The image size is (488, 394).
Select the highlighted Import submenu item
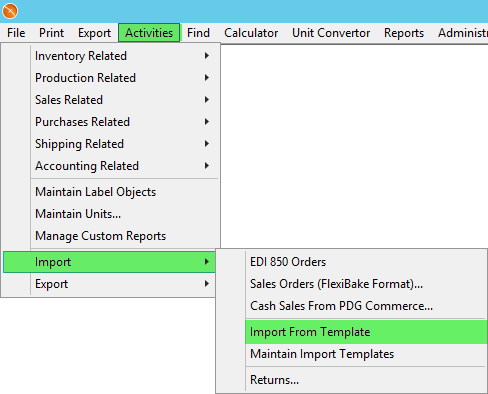109,262
